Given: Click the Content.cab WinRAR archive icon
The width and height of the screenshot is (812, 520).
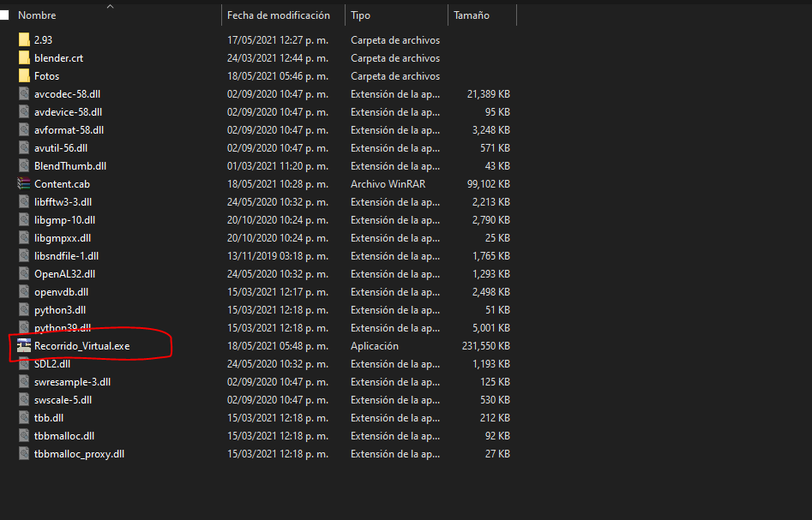Looking at the screenshot, I should (24, 184).
